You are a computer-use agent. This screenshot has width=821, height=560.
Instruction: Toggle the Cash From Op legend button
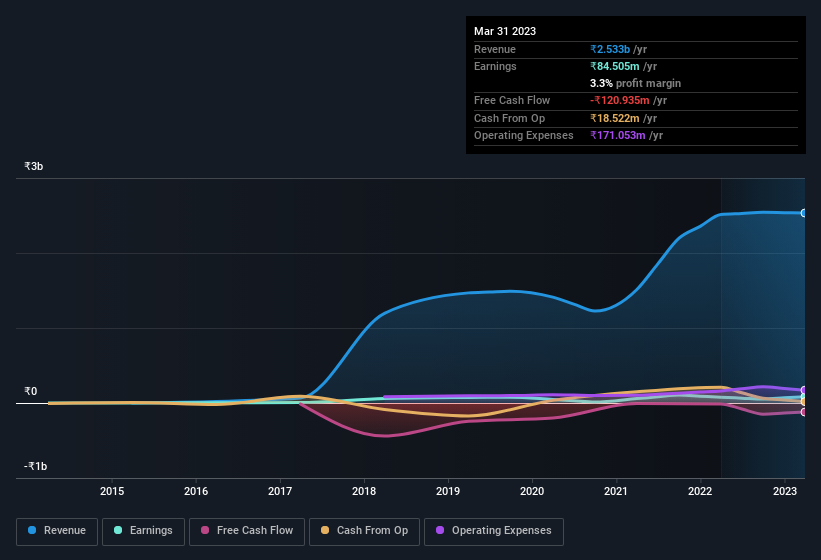[x=364, y=531]
